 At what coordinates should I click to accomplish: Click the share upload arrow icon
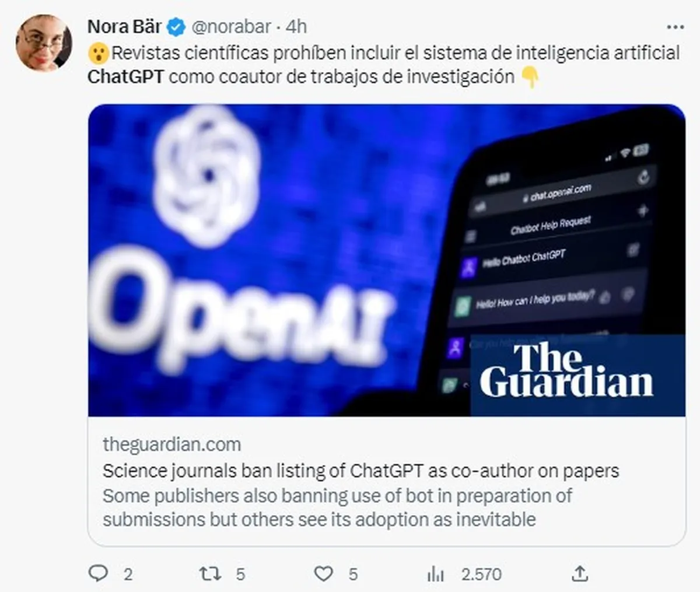579,573
